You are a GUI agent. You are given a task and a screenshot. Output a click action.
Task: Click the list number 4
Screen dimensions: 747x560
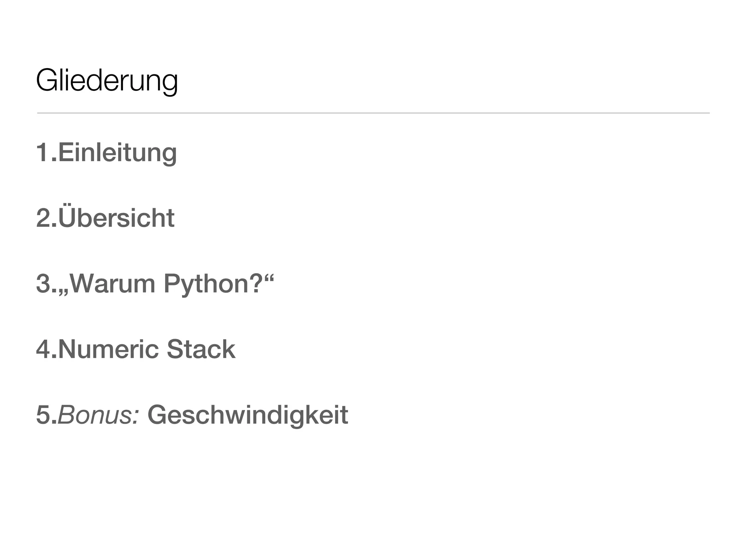[43, 349]
